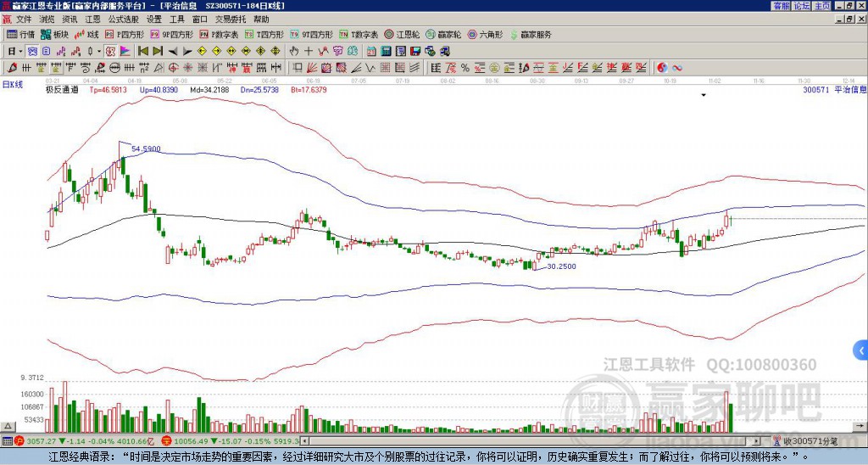Image resolution: width=868 pixels, height=465 pixels.
Task: Click the 主页 homepage button
Action: coord(821,6)
